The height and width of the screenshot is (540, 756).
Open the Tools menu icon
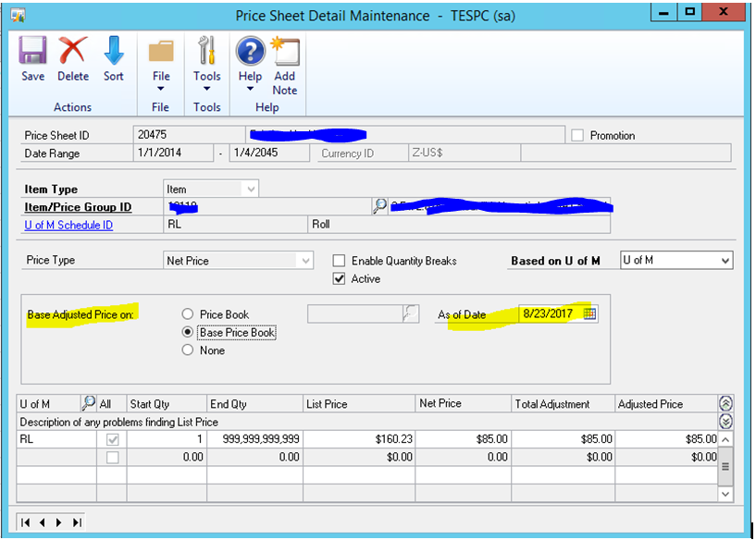(206, 55)
